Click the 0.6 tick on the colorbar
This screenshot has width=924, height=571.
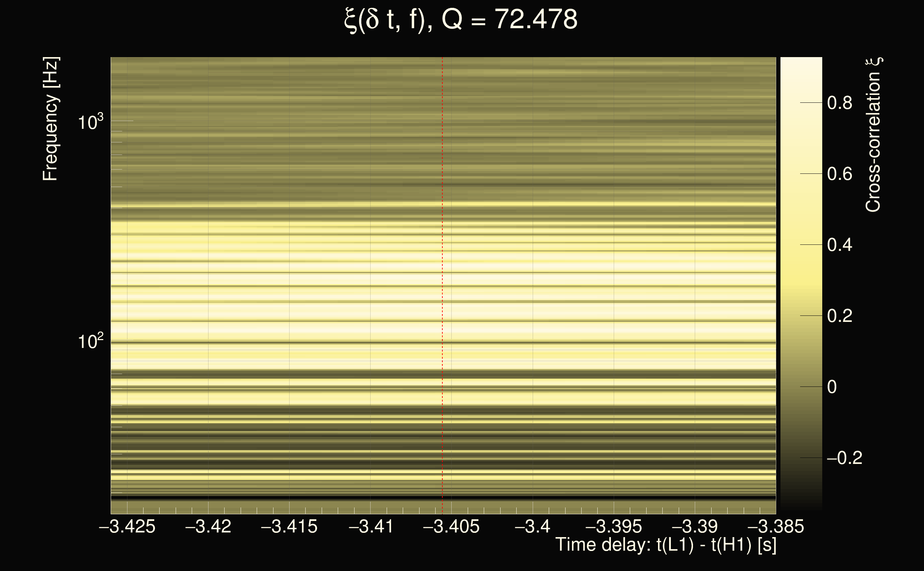839,174
